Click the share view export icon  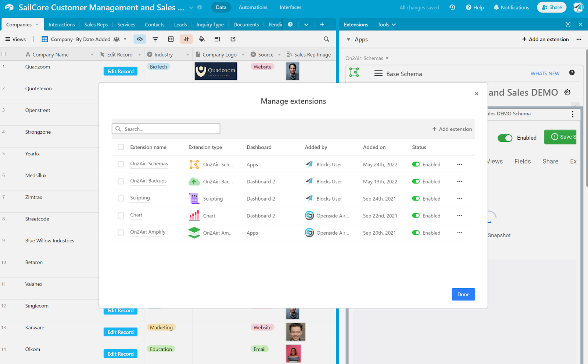tap(233, 39)
